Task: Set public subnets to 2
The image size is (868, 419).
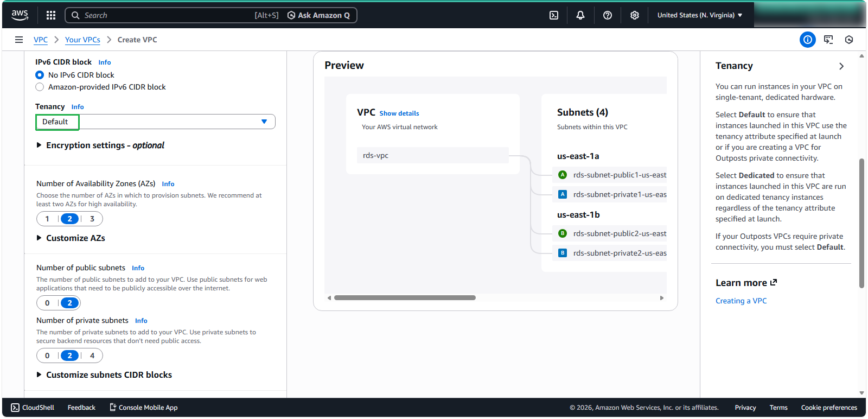Action: point(69,303)
